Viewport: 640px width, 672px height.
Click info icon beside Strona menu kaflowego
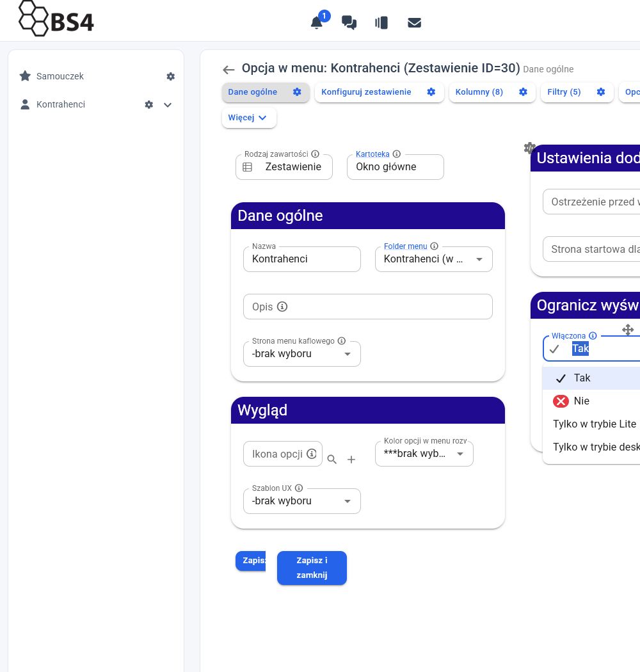tap(342, 340)
